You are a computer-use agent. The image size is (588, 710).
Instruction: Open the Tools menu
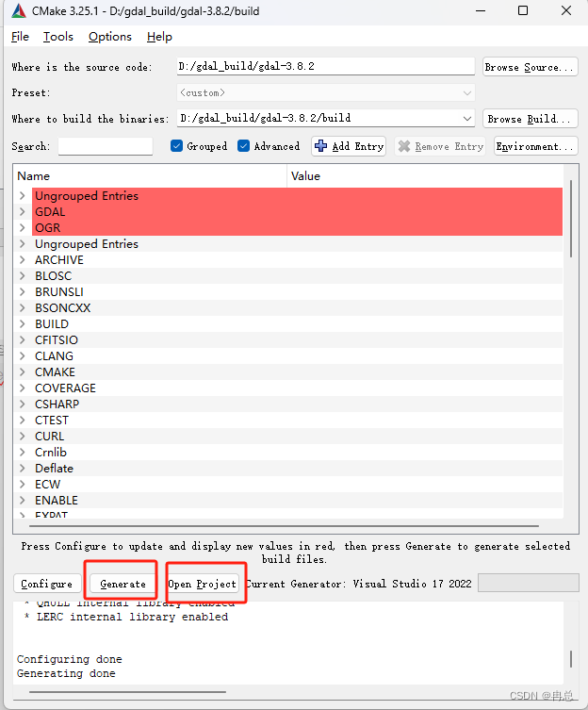pos(57,37)
